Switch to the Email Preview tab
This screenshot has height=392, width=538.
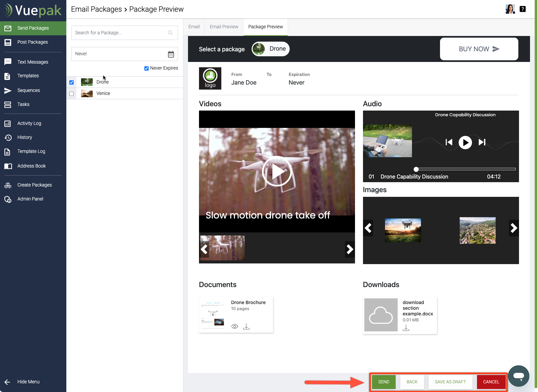tap(224, 27)
